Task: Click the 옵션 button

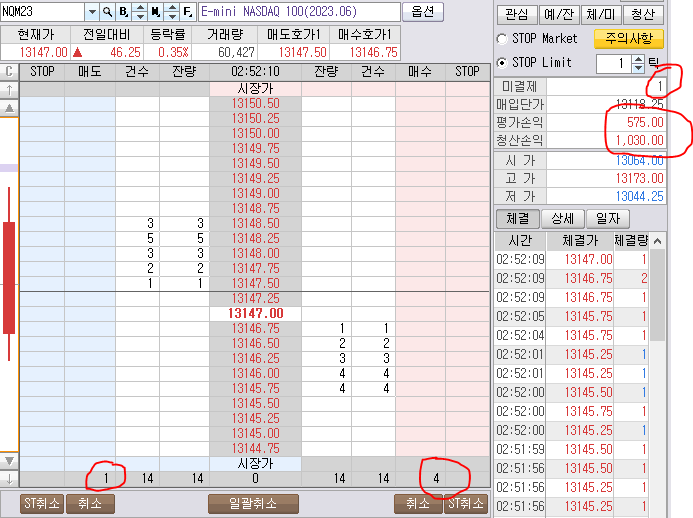Action: (x=423, y=11)
